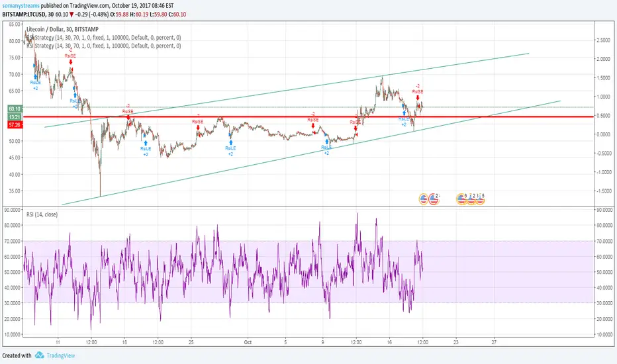
Task: Click the TradingView logo icon beside 'Created with'
Action: coord(39,355)
